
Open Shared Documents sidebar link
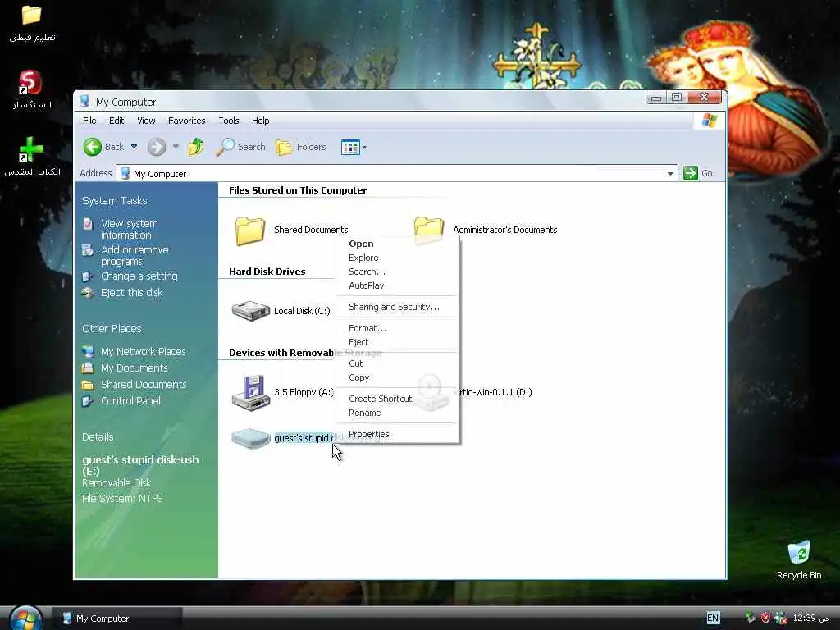pos(144,385)
